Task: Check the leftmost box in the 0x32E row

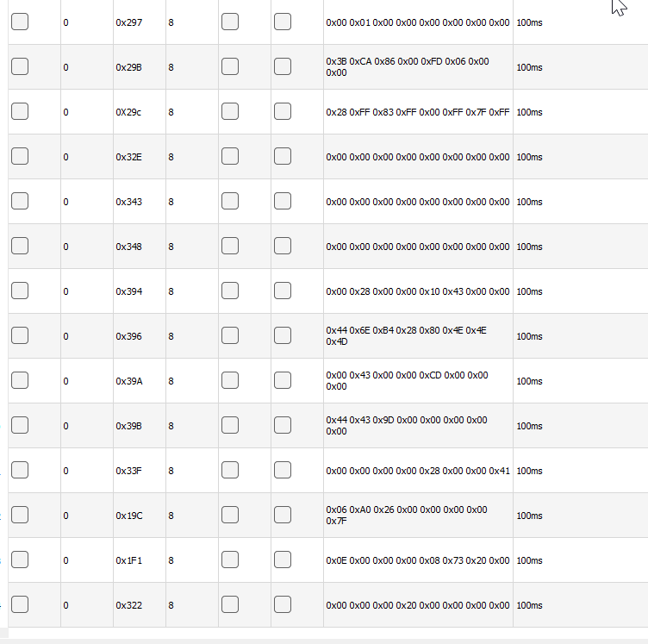Action: coord(20,157)
